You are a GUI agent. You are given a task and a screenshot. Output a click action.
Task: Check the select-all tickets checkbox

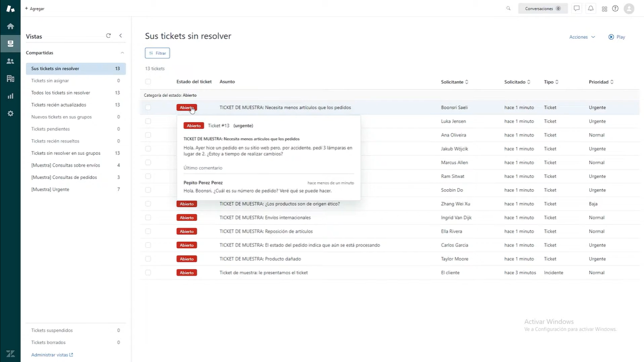pos(148,81)
